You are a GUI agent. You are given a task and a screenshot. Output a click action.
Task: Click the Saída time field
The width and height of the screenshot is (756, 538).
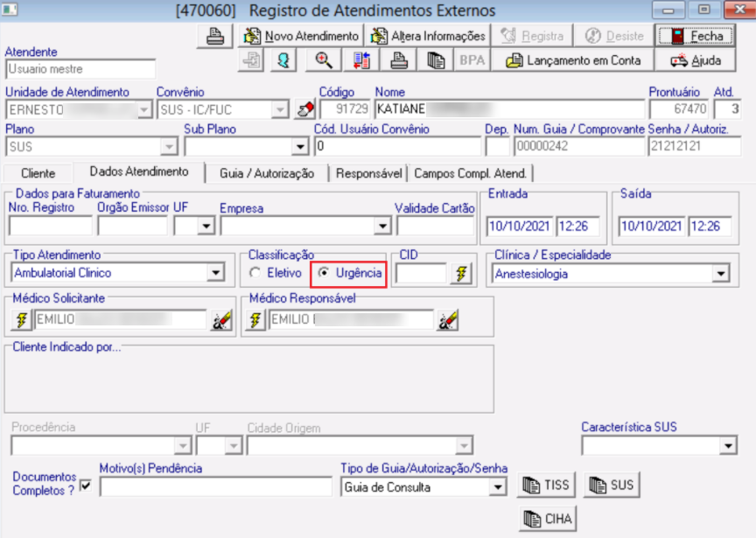pyautogui.click(x=710, y=226)
